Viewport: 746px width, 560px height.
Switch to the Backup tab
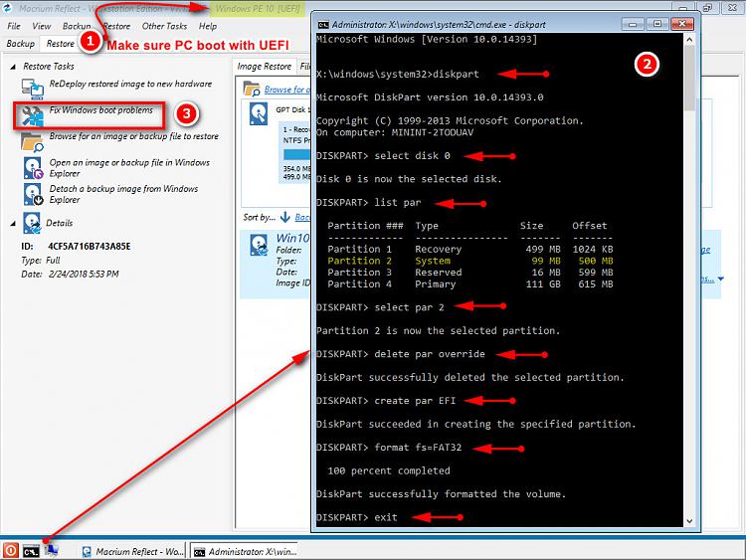point(20,44)
